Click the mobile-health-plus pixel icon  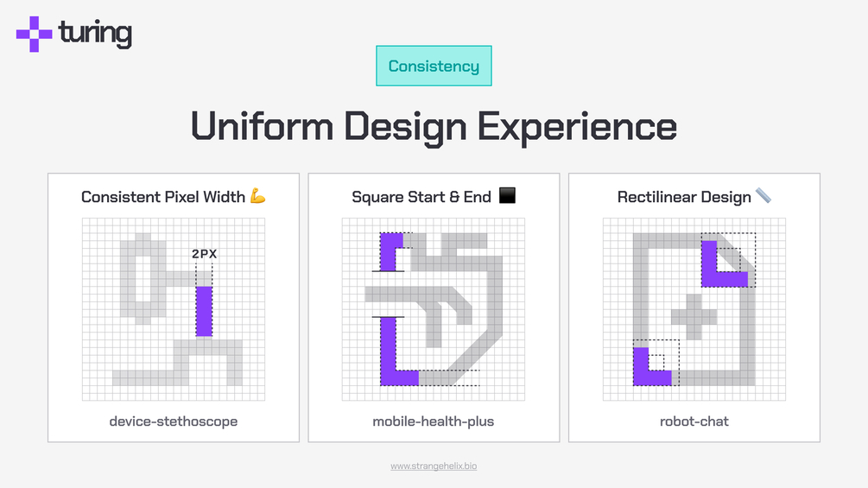(x=434, y=308)
